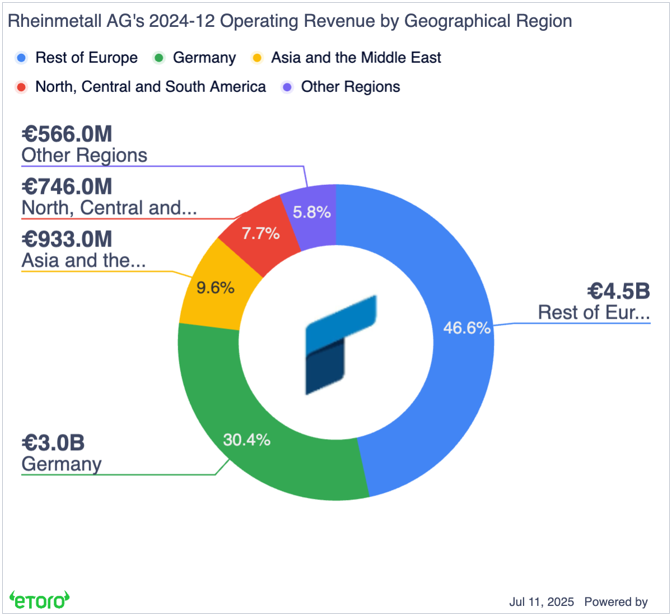This screenshot has height=616, width=672.
Task: Click the eToro logo
Action: 39,600
